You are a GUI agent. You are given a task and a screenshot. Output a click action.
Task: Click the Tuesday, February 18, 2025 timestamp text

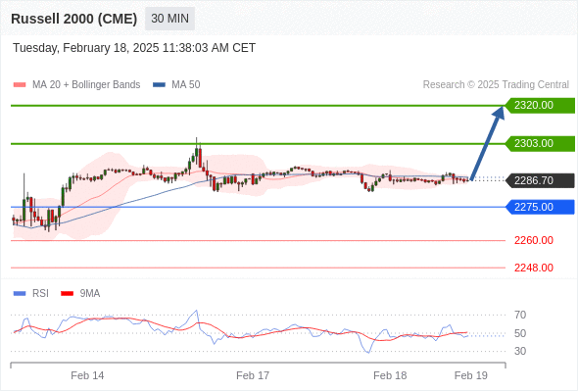click(134, 48)
